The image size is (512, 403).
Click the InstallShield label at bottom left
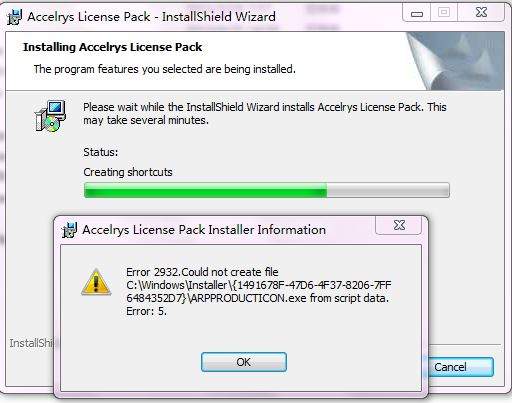point(31,343)
